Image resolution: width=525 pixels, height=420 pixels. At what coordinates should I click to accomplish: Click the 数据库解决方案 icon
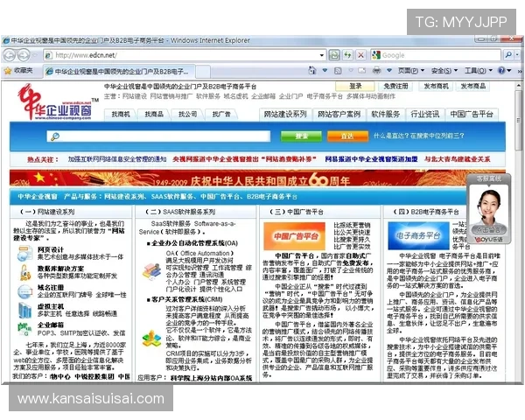tap(25, 273)
